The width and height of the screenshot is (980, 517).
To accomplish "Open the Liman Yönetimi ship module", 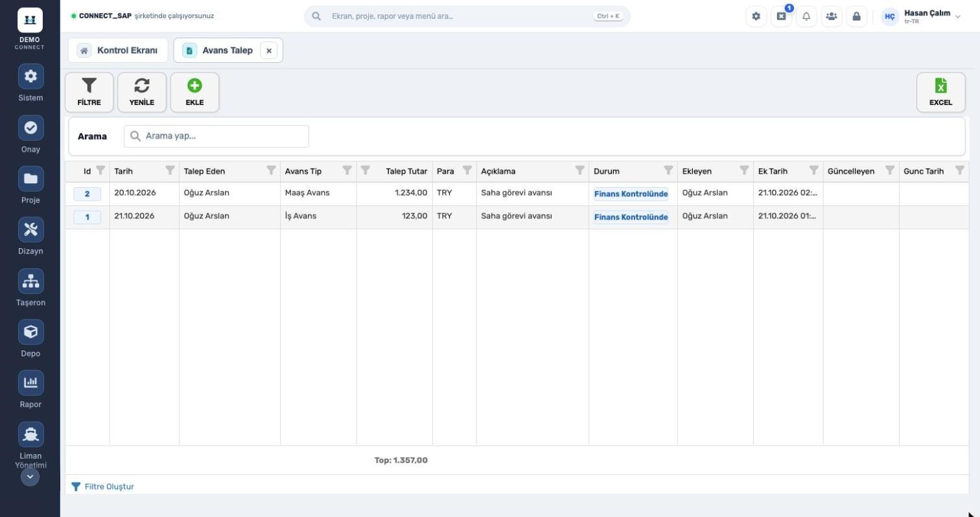I will click(30, 444).
